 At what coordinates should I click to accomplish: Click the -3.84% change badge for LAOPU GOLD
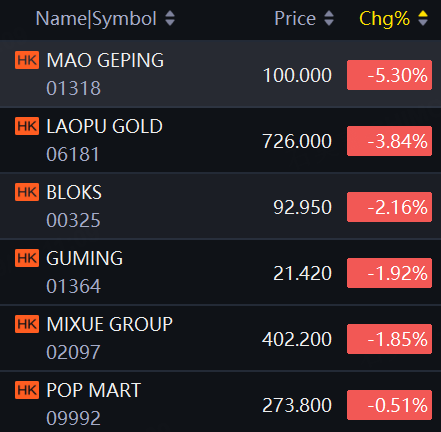click(389, 141)
